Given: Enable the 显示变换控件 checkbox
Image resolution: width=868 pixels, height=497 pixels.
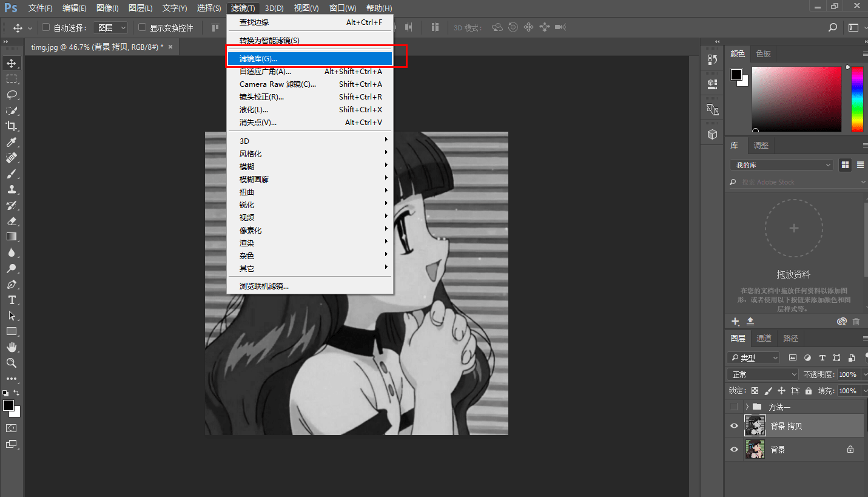Looking at the screenshot, I should (143, 27).
